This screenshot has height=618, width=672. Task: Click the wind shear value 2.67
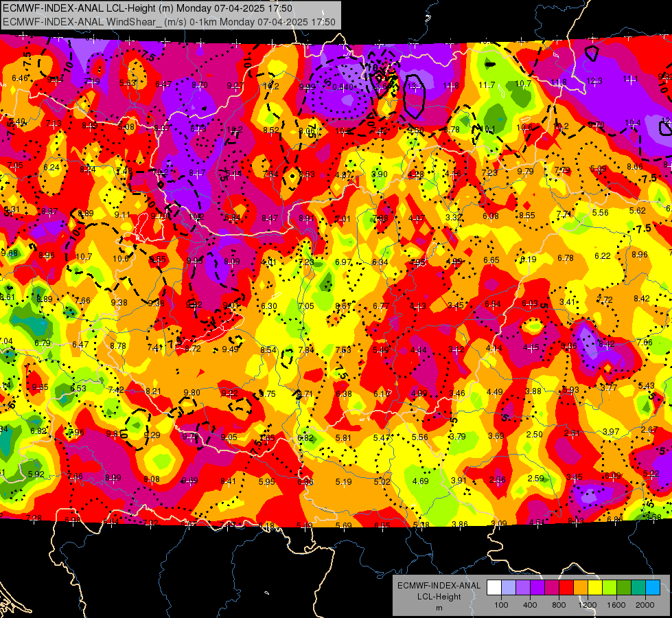(649, 429)
